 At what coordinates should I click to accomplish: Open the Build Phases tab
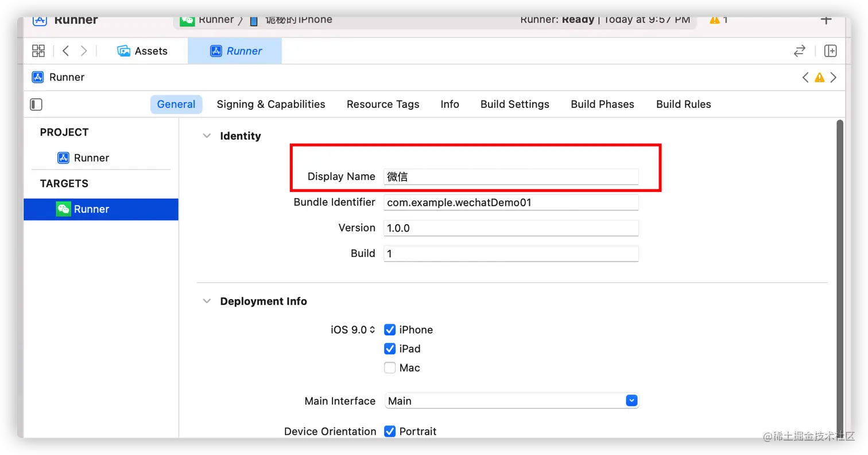pos(602,104)
